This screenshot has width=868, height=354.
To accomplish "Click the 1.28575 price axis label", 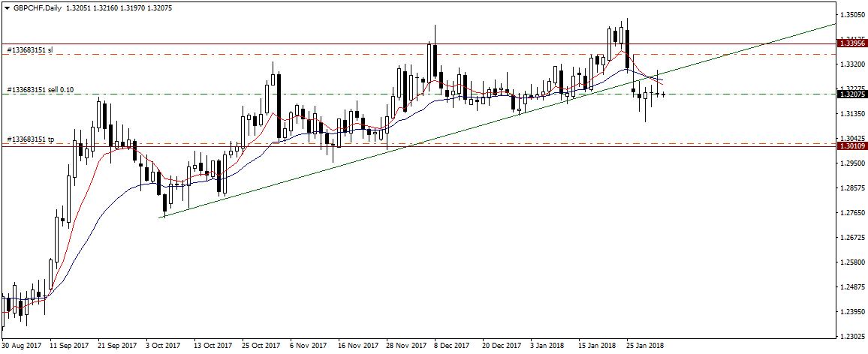I will coord(853,188).
